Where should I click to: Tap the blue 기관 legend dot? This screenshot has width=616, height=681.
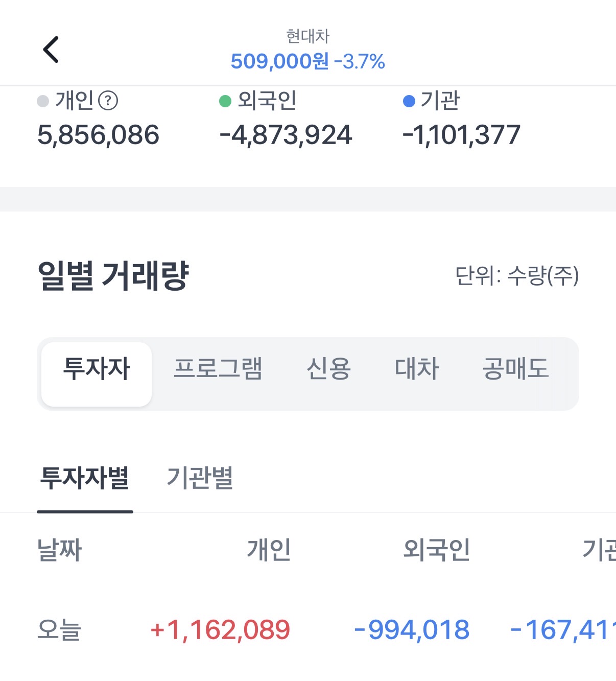pos(409,101)
